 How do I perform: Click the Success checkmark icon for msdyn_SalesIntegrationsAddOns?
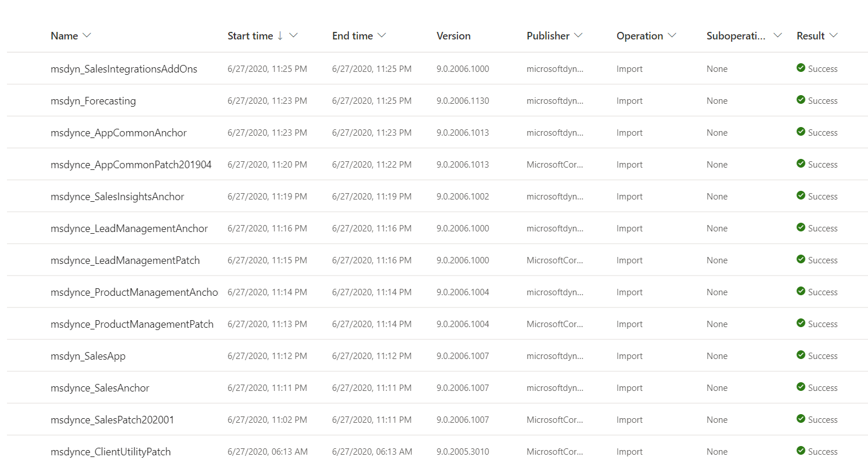pyautogui.click(x=801, y=68)
